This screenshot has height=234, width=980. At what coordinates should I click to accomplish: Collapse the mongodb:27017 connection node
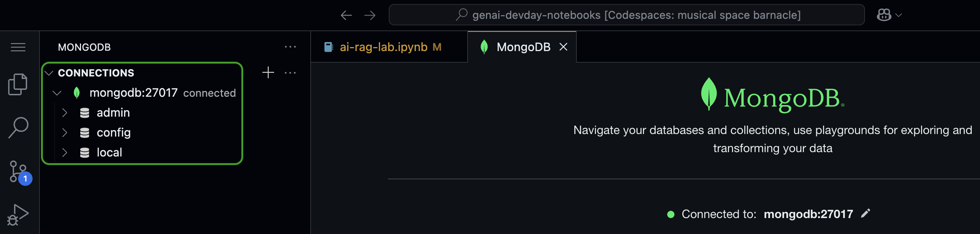57,93
